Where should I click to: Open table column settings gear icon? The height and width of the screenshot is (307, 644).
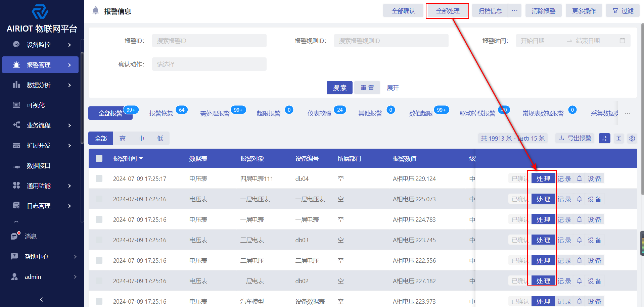click(x=632, y=138)
